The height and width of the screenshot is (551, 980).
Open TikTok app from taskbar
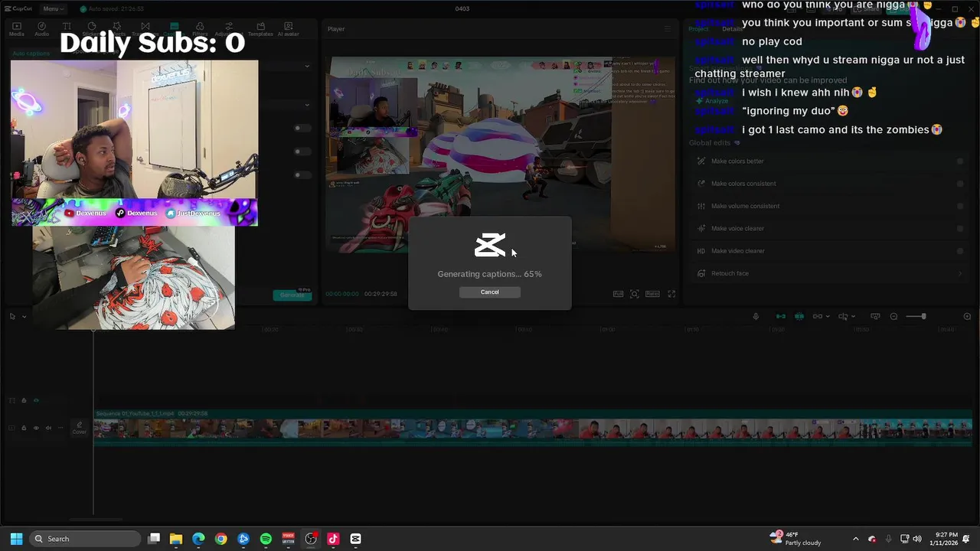tap(333, 539)
